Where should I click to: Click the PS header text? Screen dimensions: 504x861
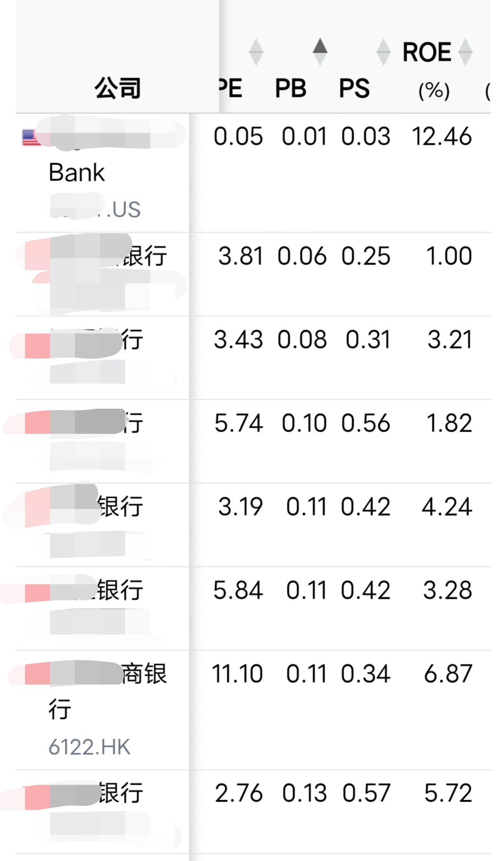pyautogui.click(x=354, y=88)
